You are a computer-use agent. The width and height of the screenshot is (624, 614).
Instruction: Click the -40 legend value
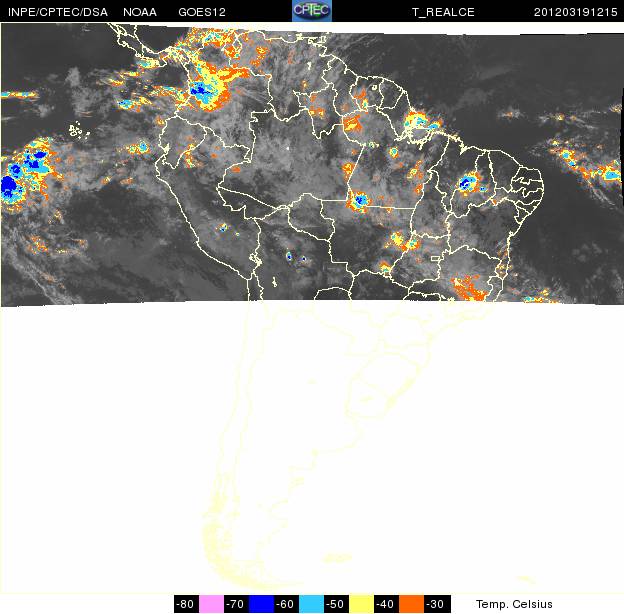(386, 604)
